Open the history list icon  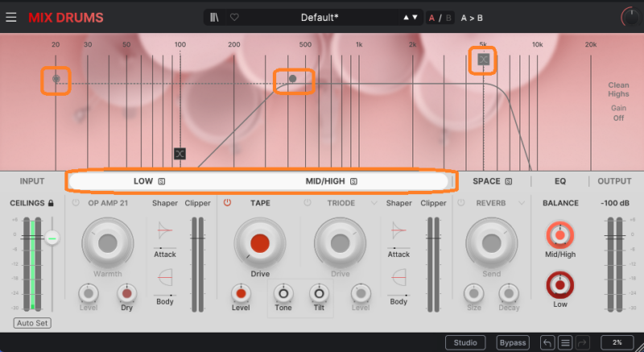566,342
